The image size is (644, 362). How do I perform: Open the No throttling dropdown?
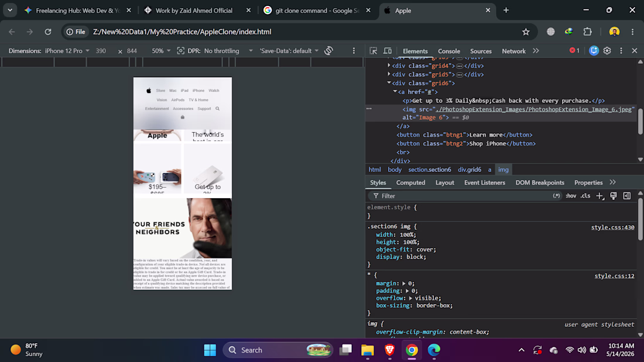228,51
